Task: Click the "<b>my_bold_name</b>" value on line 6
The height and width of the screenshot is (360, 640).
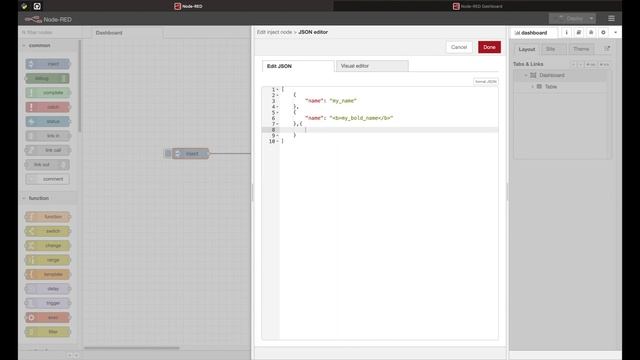Action: click(x=361, y=118)
